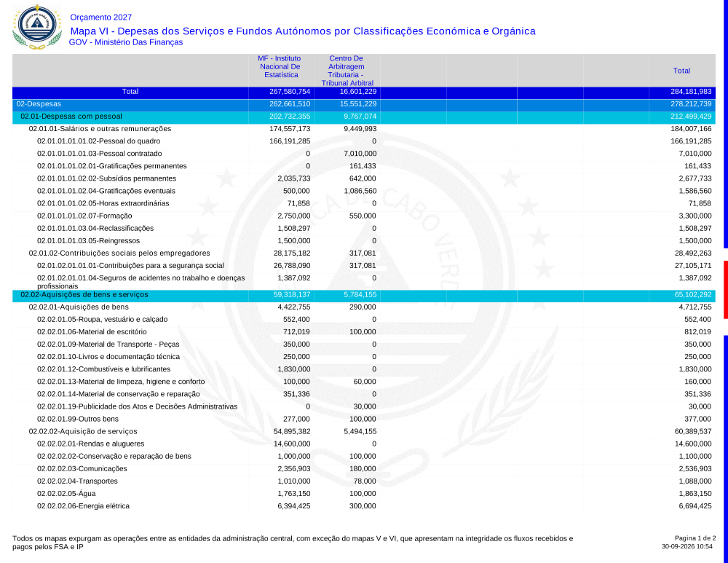Image resolution: width=728 pixels, height=563 pixels.
Task: Click the 'Pagina 1 de 2' page indicator
Action: pos(695,538)
